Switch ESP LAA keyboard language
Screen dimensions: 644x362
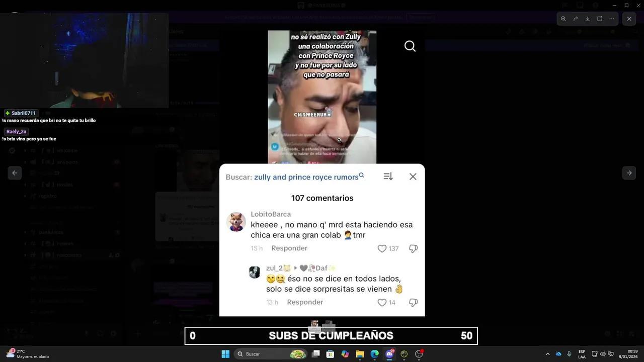pyautogui.click(x=582, y=354)
